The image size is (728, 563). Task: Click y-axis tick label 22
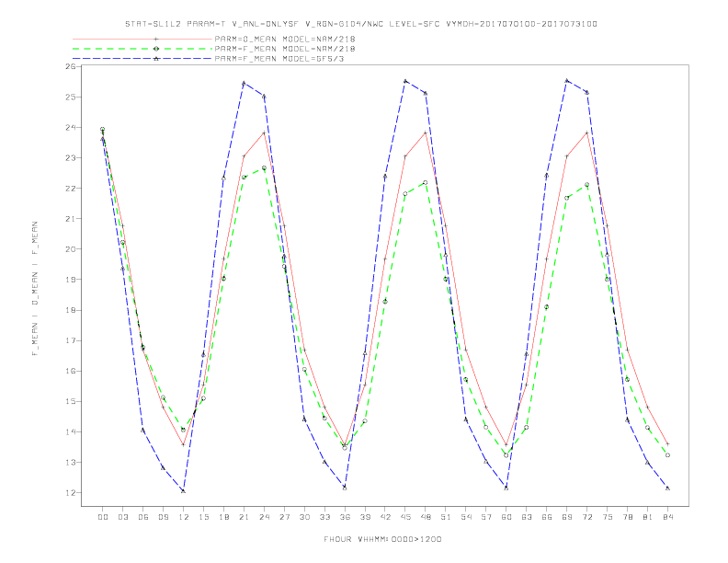tap(70, 189)
